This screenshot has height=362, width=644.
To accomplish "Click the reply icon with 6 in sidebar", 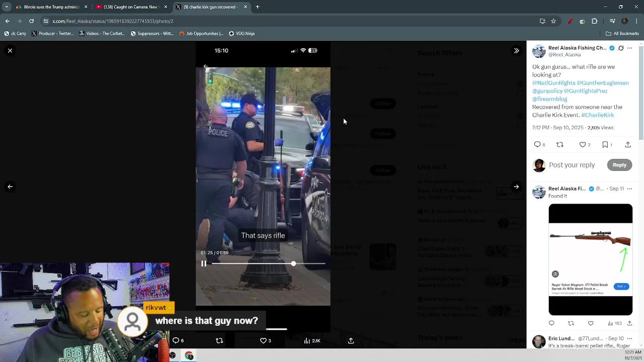I will point(539,145).
